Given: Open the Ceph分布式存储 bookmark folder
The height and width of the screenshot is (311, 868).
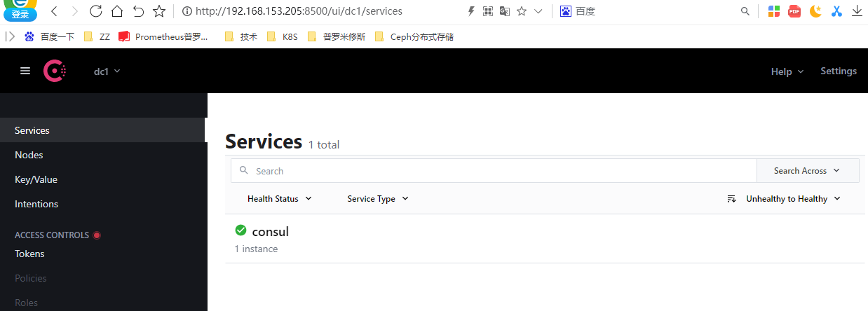Looking at the screenshot, I should coord(414,36).
